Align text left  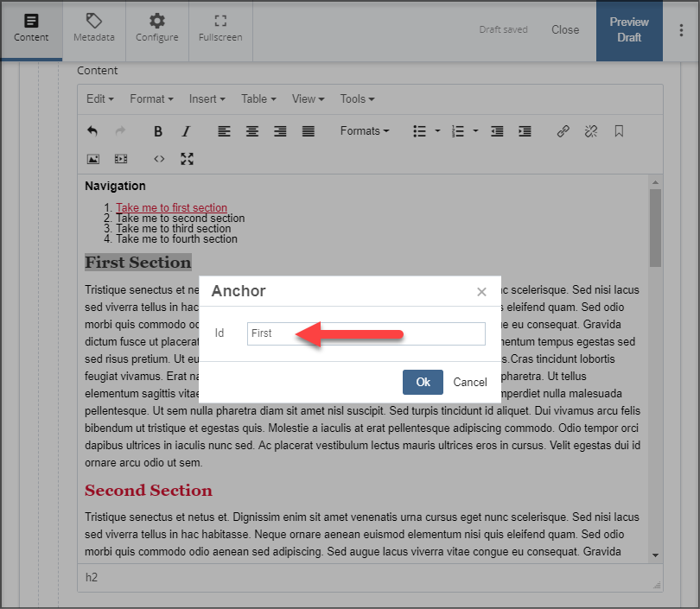coord(224,131)
